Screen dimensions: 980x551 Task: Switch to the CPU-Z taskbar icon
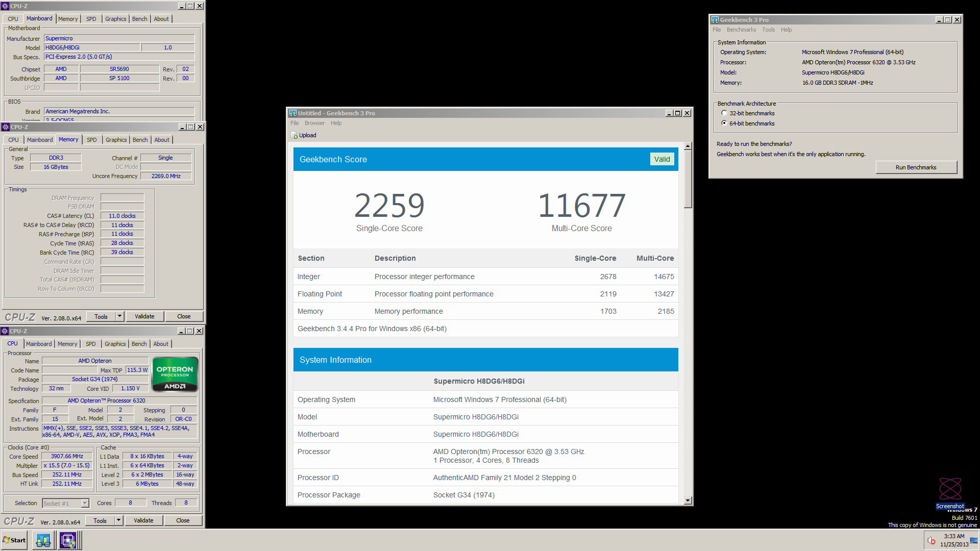[68, 540]
